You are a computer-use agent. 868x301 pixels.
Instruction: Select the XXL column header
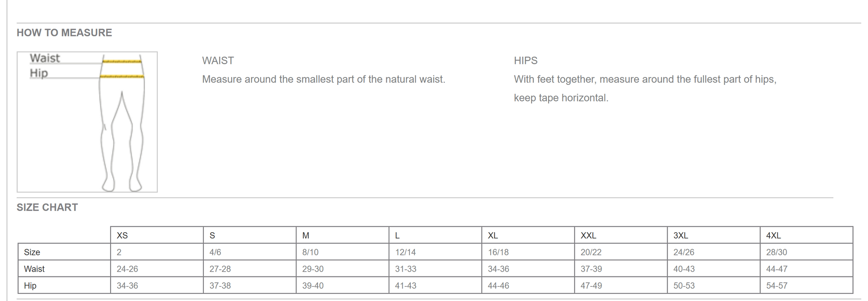621,235
